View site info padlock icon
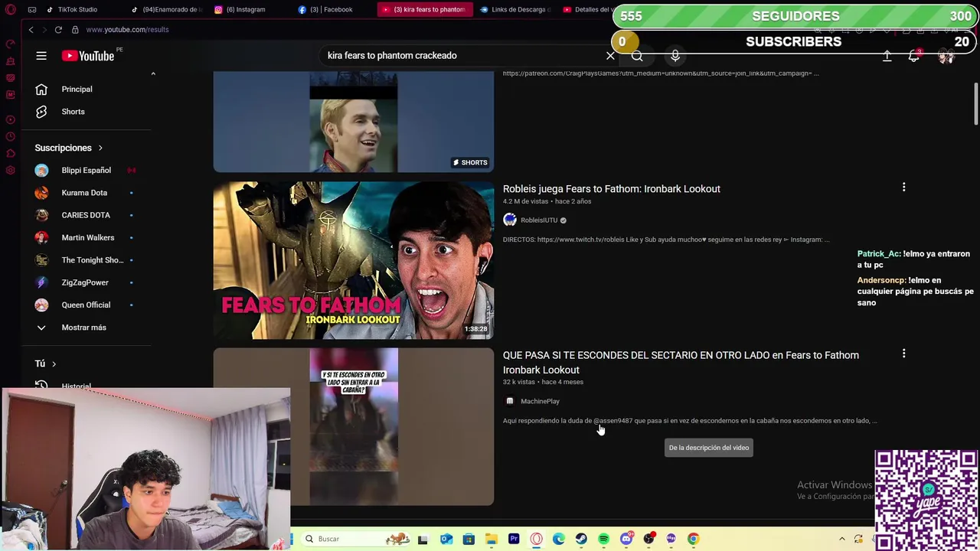This screenshot has height=551, width=980. 75,30
